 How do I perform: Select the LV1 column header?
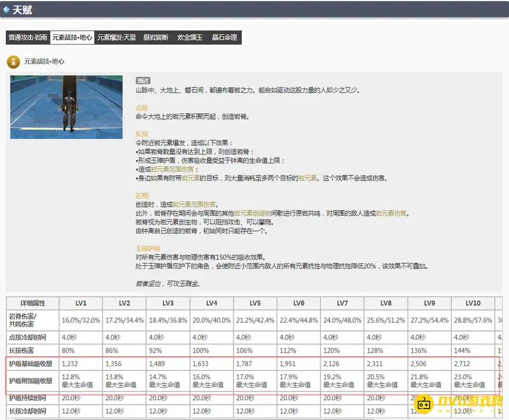click(x=80, y=303)
